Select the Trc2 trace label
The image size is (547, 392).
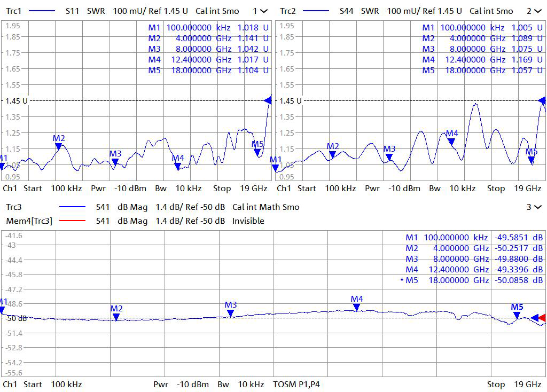coord(287,11)
